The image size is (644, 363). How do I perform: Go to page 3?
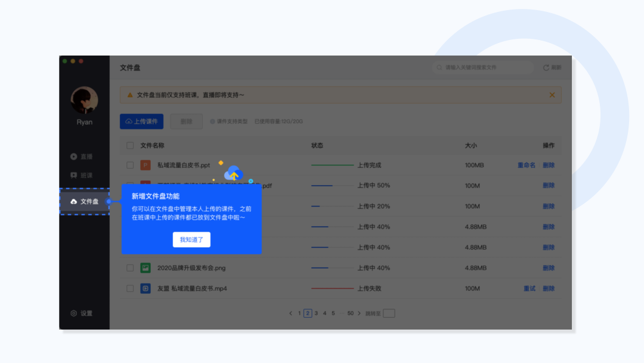pos(316,313)
